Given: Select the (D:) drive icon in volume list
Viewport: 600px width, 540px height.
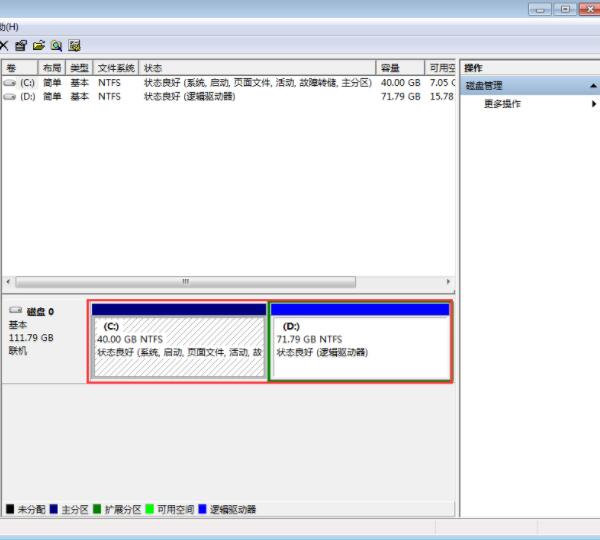Looking at the screenshot, I should coord(10,97).
